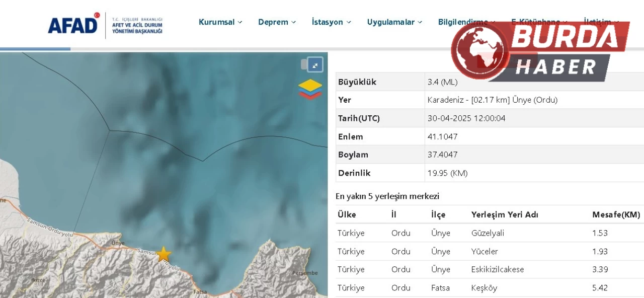Image resolution: width=644 pixels, height=298 pixels.
Task: Click the earthquake star marker
Action: [164, 254]
